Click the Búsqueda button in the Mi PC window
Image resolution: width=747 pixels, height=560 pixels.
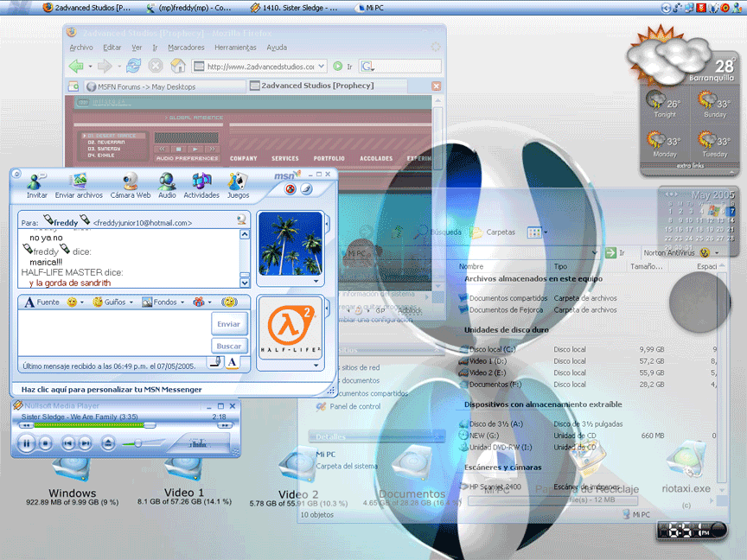pyautogui.click(x=437, y=232)
